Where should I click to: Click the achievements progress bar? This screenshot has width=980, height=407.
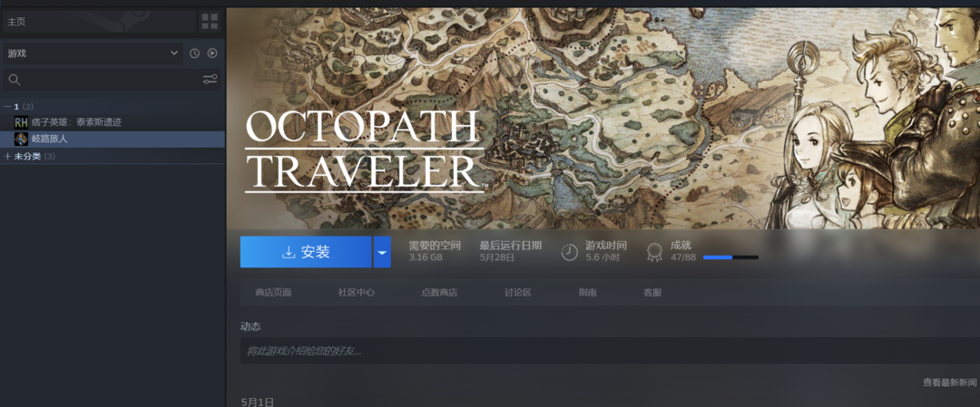pos(730,257)
